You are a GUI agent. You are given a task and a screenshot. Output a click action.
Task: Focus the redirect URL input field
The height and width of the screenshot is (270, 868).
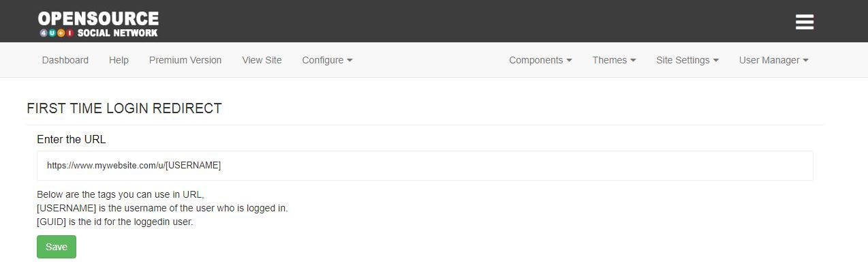[x=425, y=166]
